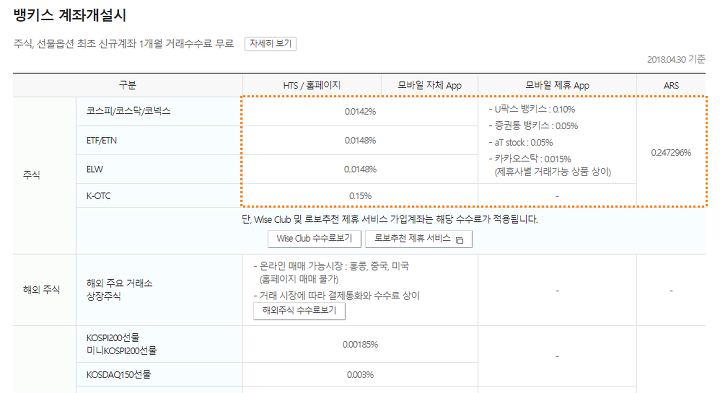Click the 구분 column header
The height and width of the screenshot is (393, 720).
(128, 85)
